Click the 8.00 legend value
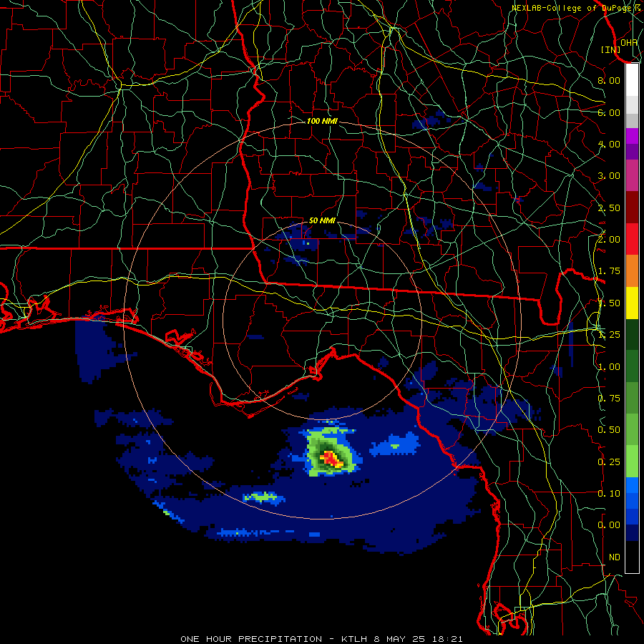 pos(609,80)
